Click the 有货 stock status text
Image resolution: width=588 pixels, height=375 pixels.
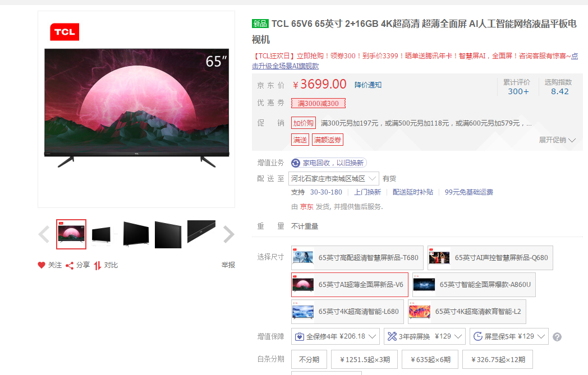[389, 179]
